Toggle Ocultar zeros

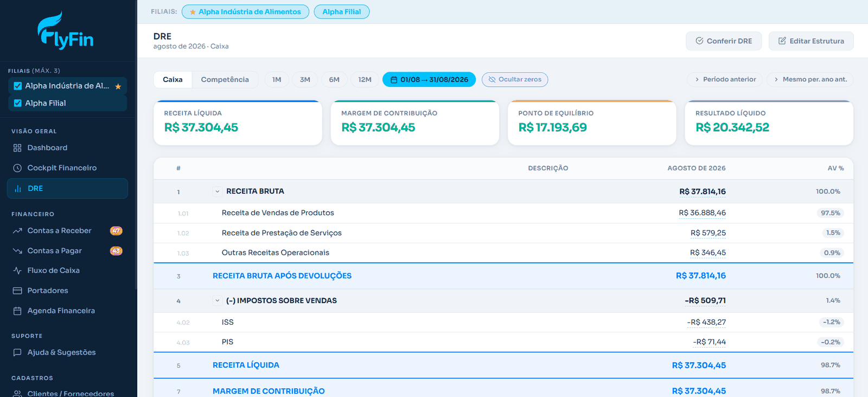[x=515, y=79]
